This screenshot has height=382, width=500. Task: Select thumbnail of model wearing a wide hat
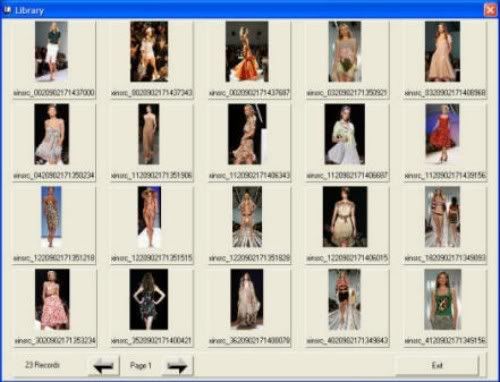149,217
